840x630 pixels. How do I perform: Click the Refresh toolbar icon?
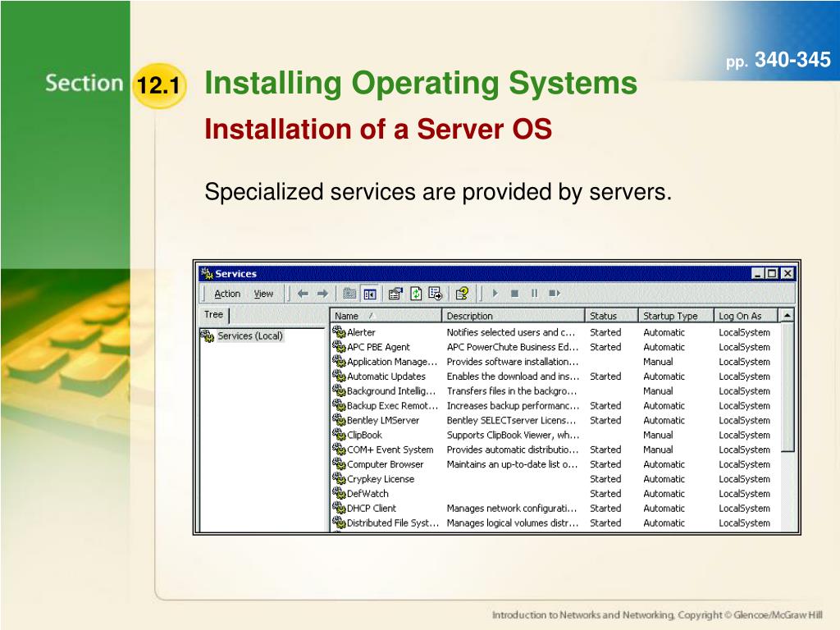click(416, 294)
